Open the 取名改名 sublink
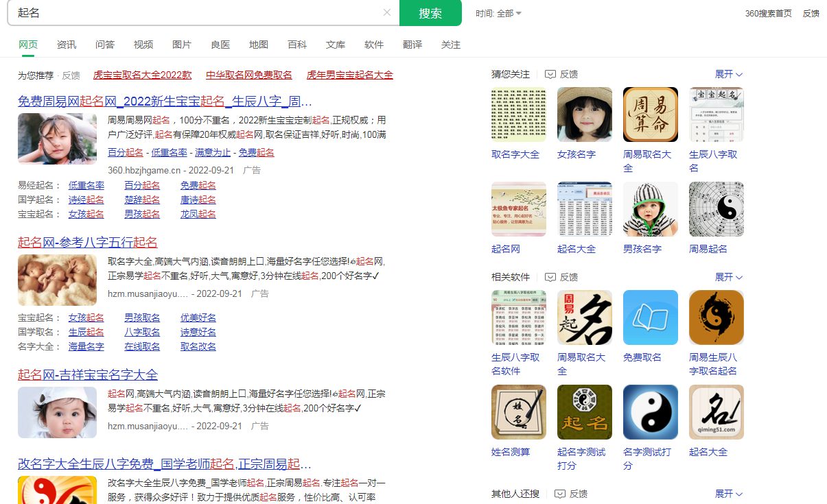Screen dimensions: 827x504 tap(198, 346)
